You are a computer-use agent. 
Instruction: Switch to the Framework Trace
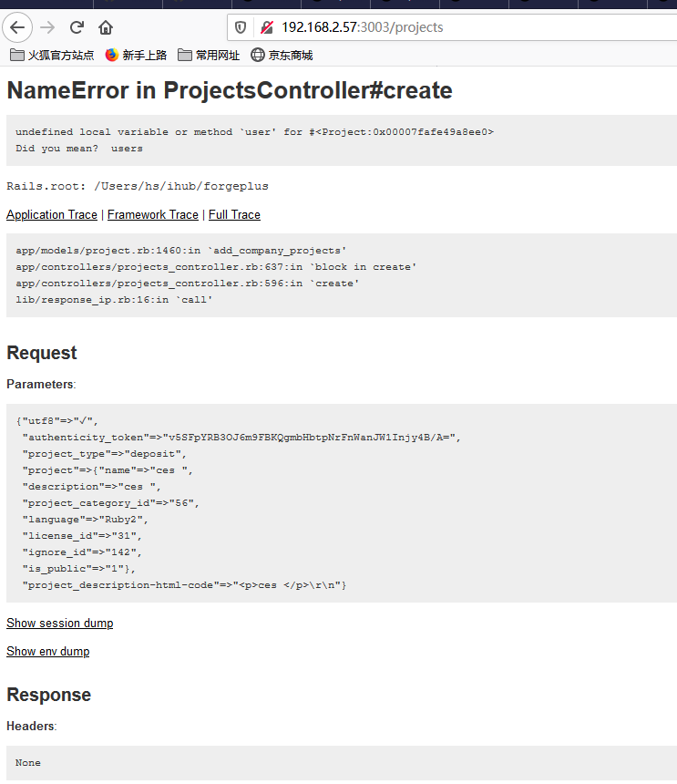[x=153, y=214]
